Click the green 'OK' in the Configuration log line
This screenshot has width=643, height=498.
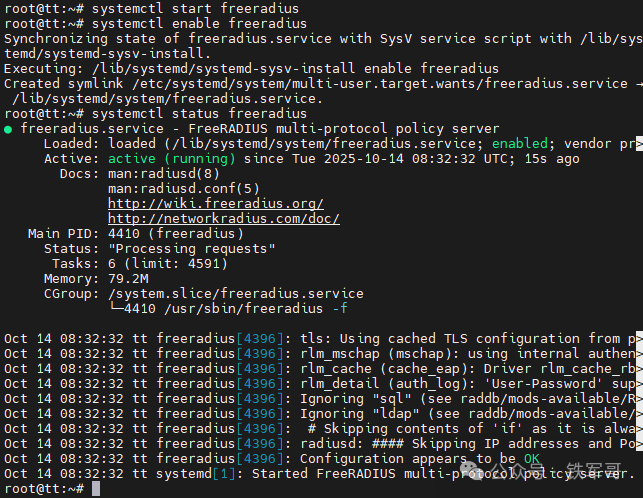(x=532, y=458)
